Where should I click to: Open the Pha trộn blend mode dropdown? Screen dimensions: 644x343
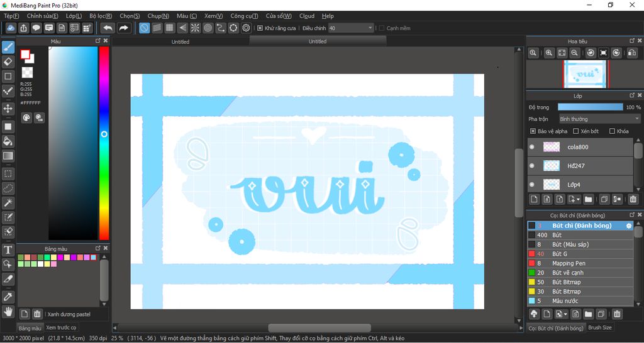pyautogui.click(x=599, y=119)
